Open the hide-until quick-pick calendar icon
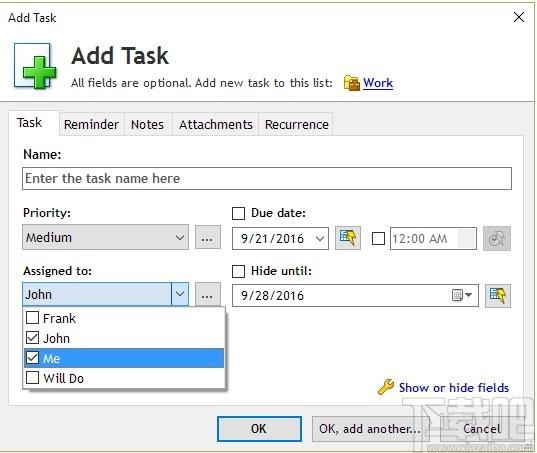Image resolution: width=537 pixels, height=453 pixels. coord(498,295)
